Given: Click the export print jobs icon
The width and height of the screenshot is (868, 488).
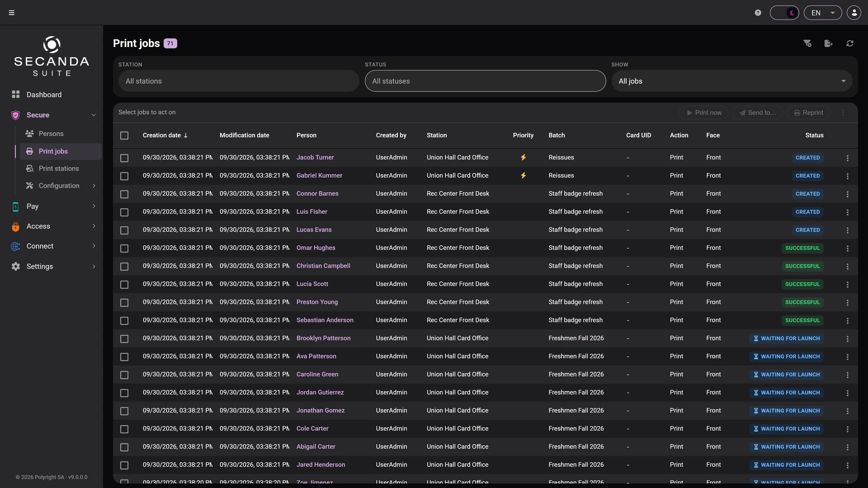Looking at the screenshot, I should [828, 43].
